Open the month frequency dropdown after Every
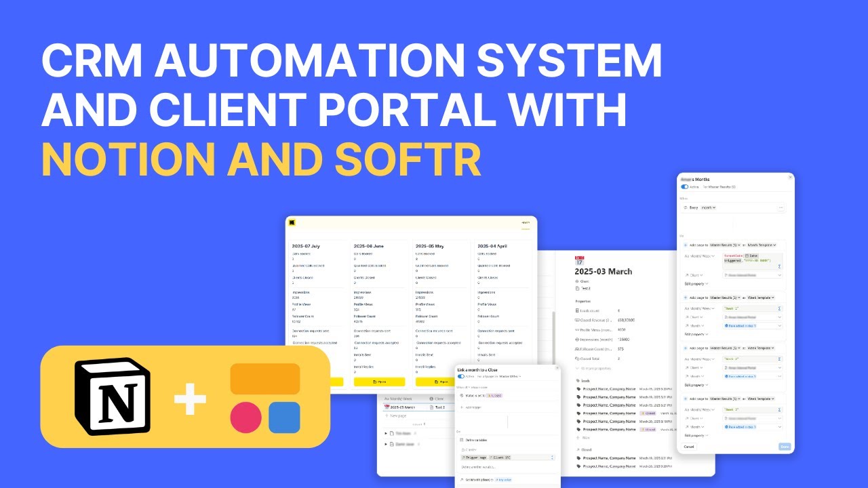 click(x=708, y=207)
